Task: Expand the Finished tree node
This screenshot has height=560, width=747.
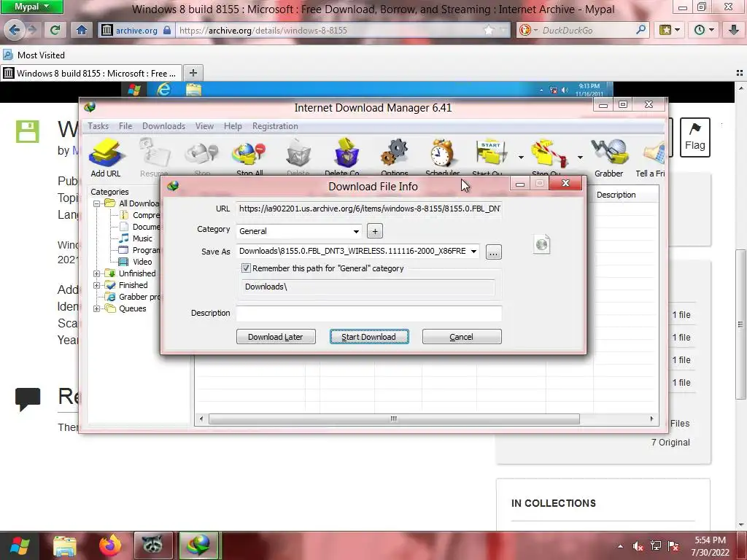Action: (x=97, y=285)
